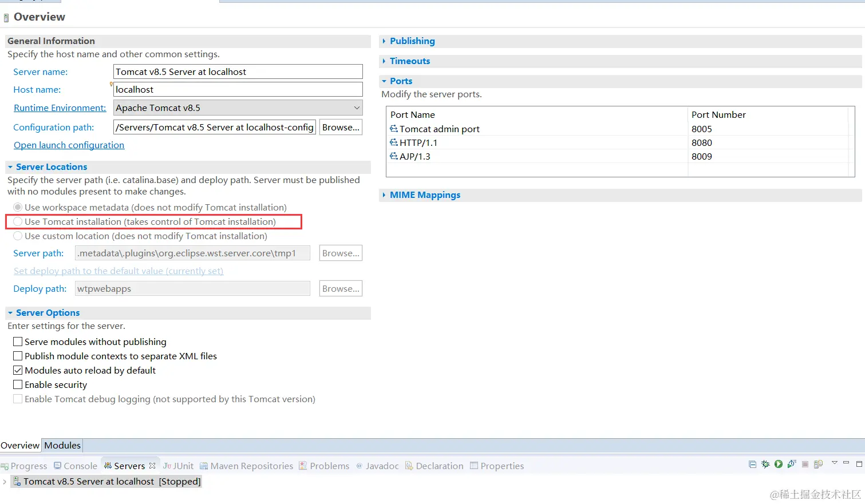
Task: Click Set deploy path to default value link
Action: click(x=119, y=271)
